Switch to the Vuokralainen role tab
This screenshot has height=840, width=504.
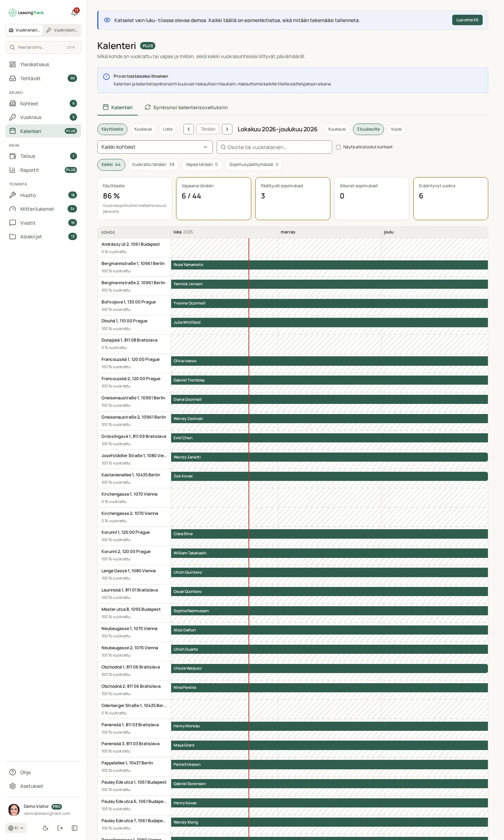coord(62,30)
